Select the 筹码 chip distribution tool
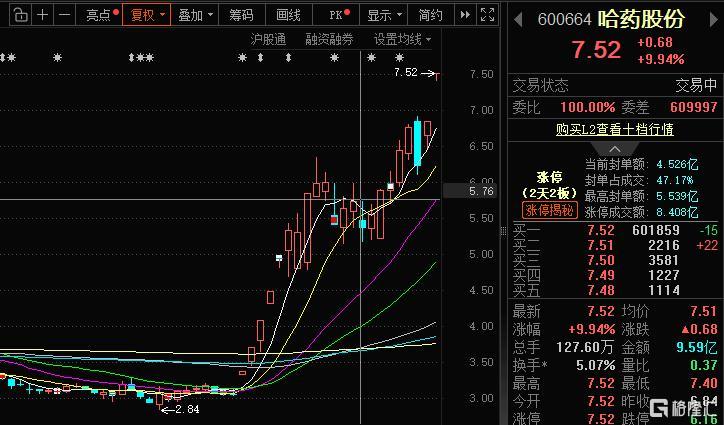Screen dimensions: 724x425 pyautogui.click(x=241, y=15)
